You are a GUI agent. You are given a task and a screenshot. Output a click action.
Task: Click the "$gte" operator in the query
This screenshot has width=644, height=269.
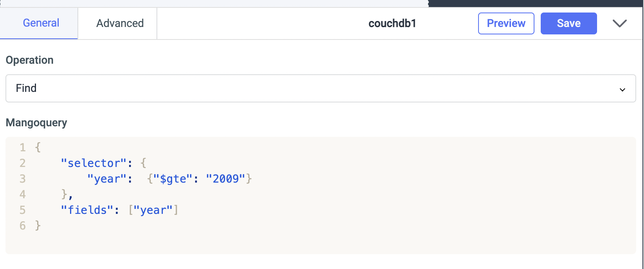[173, 179]
